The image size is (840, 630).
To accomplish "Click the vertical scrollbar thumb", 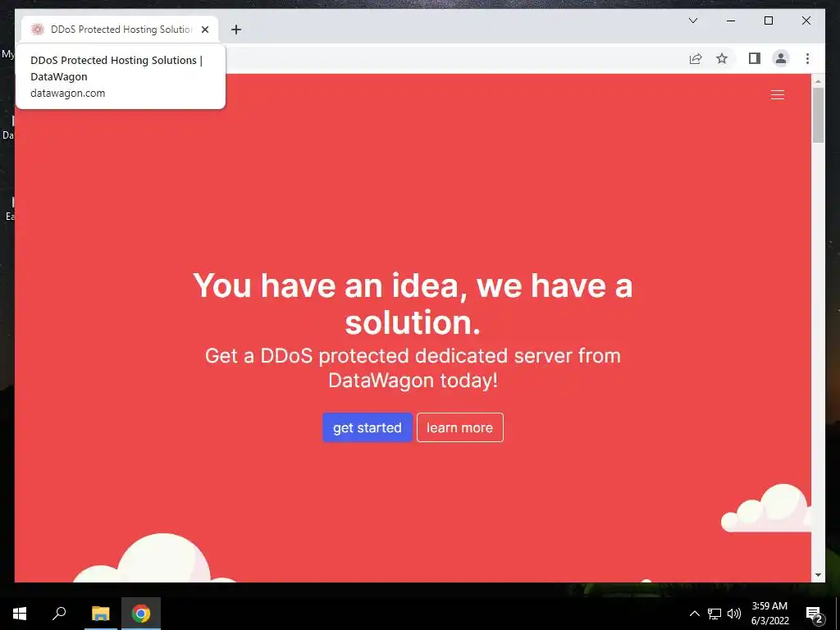I will [x=818, y=115].
